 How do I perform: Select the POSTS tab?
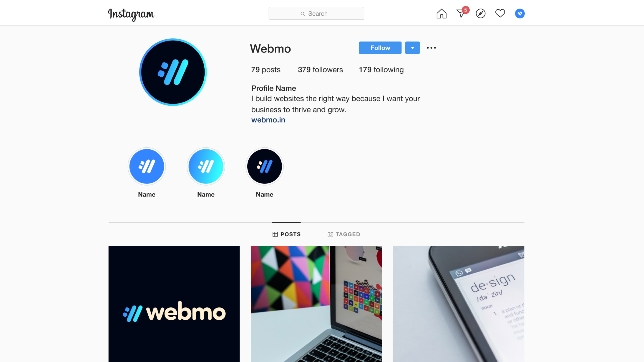pyautogui.click(x=287, y=234)
